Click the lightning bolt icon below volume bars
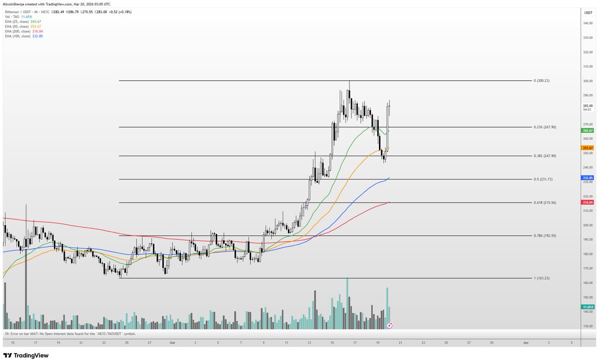Viewport: 599px width, 364px height. pos(390,325)
